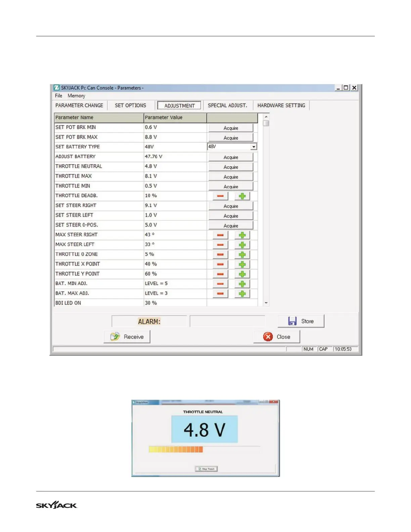Increase BAT. MIN ADJ. level with plus

(x=242, y=284)
